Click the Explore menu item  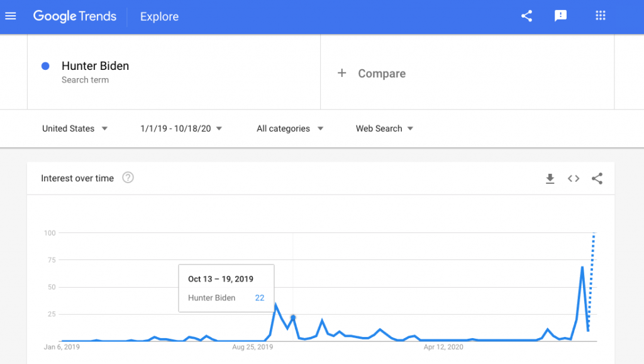pos(158,16)
